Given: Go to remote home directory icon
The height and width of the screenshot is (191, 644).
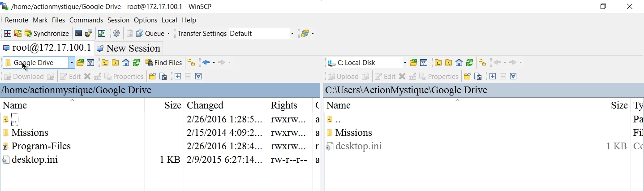Looking at the screenshot, I should 126,63.
